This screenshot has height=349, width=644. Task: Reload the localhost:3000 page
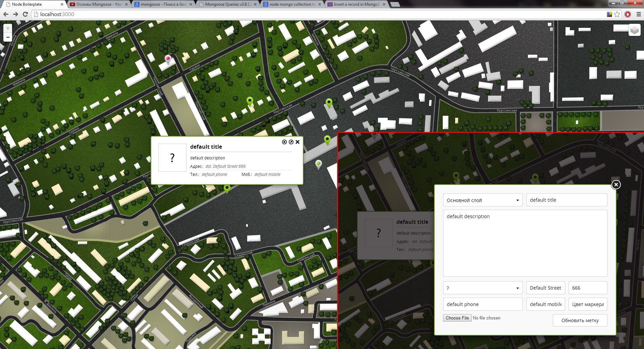25,14
